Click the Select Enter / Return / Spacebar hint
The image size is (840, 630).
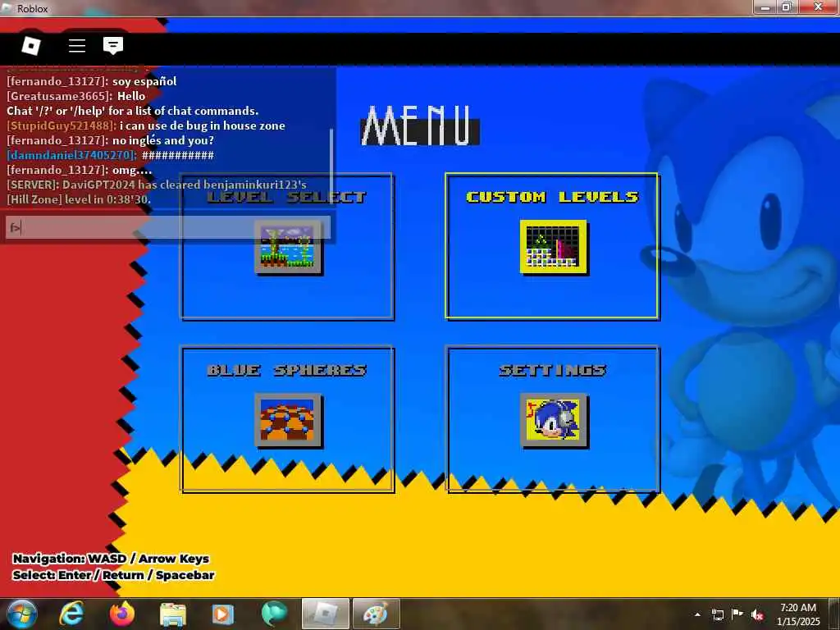(x=113, y=575)
